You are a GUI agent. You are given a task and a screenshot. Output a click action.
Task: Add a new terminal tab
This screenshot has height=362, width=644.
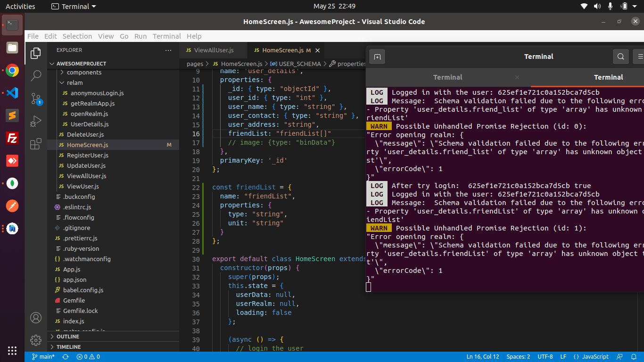pos(377,57)
